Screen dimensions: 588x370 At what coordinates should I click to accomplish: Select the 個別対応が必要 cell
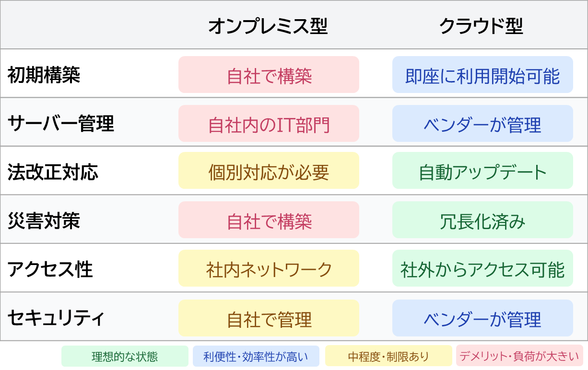coord(269,171)
